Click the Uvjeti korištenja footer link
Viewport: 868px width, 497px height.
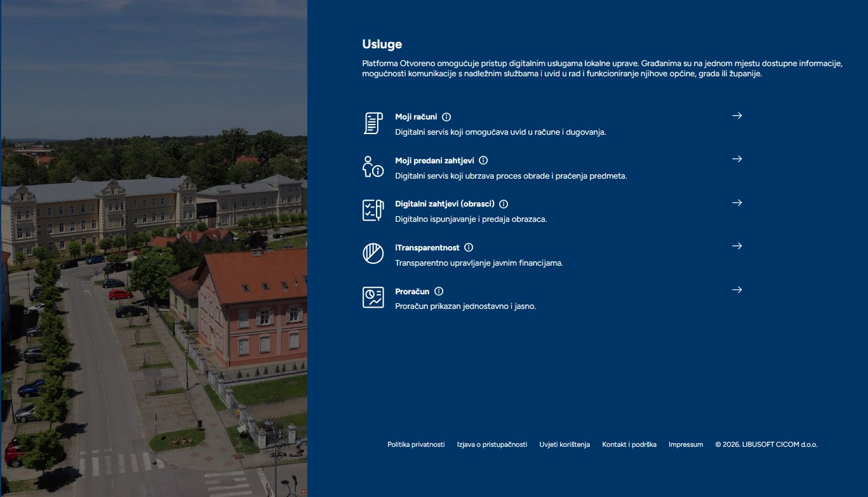point(564,445)
